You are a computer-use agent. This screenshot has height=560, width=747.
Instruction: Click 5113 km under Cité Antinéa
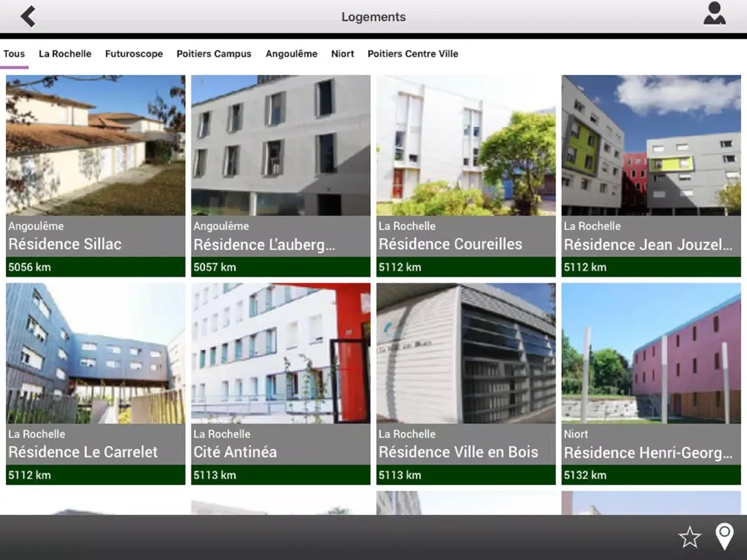215,475
